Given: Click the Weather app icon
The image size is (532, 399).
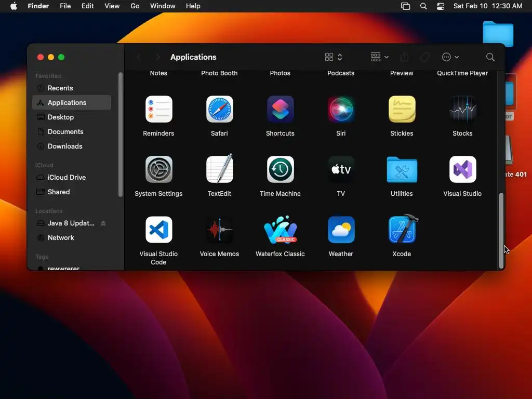Looking at the screenshot, I should tap(341, 230).
